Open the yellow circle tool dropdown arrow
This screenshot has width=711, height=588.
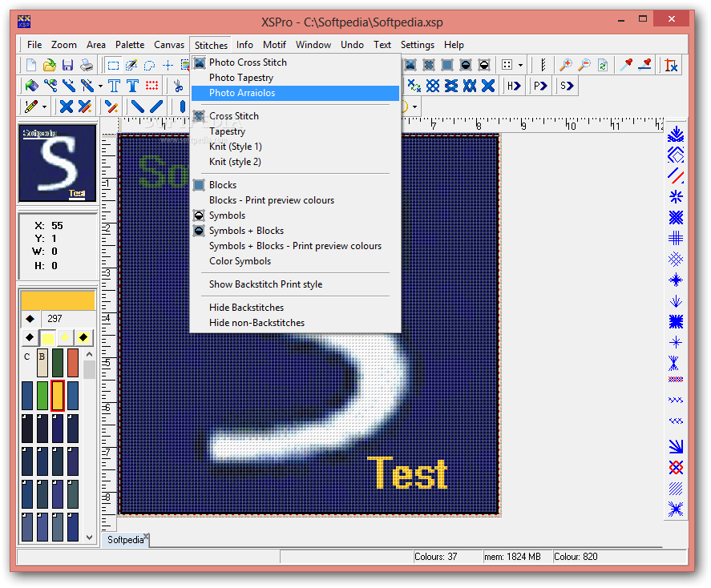tap(414, 107)
